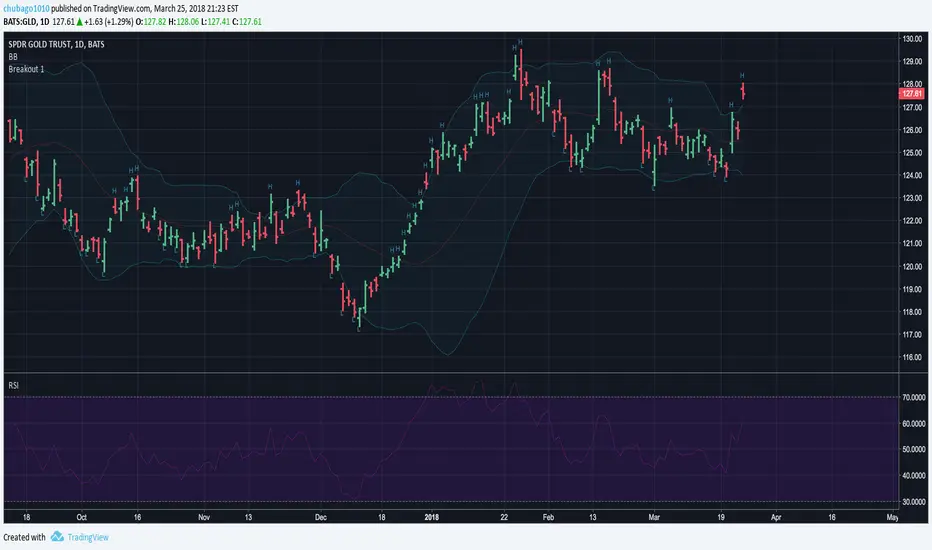
Task: Click the BB indicator label
Action: pyautogui.click(x=13, y=57)
